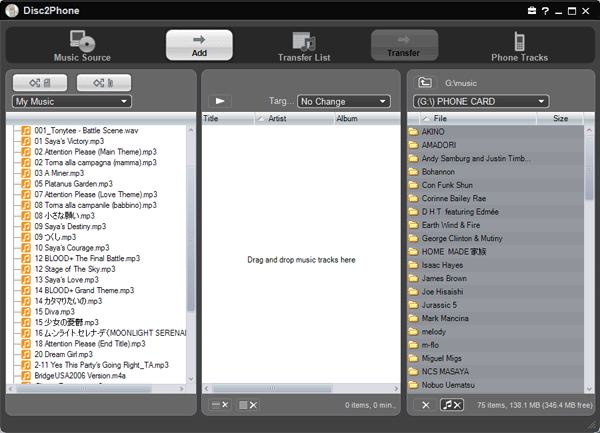Open the Phone Tracks view

(519, 46)
